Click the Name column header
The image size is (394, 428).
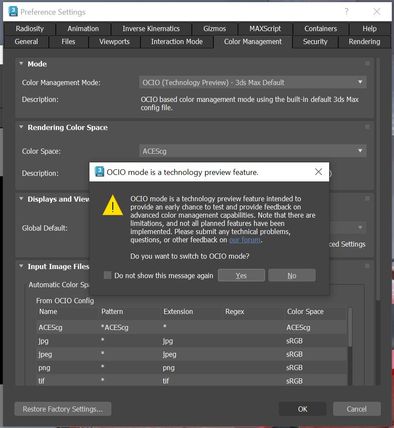pos(48,311)
